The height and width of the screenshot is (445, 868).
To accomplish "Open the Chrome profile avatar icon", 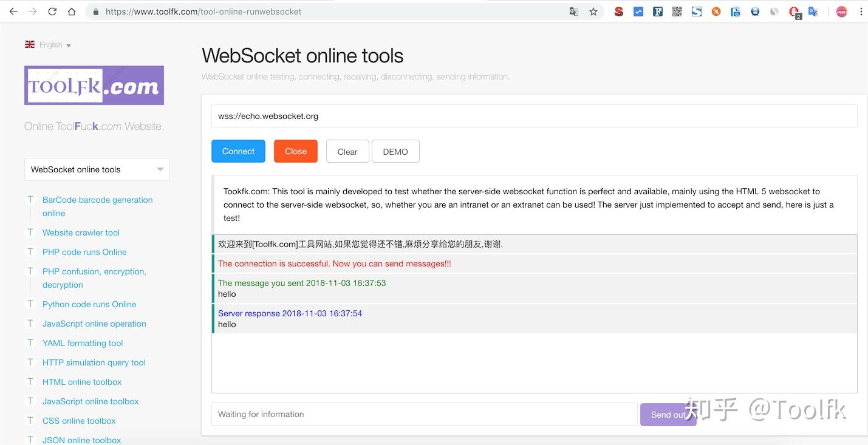I will [841, 12].
